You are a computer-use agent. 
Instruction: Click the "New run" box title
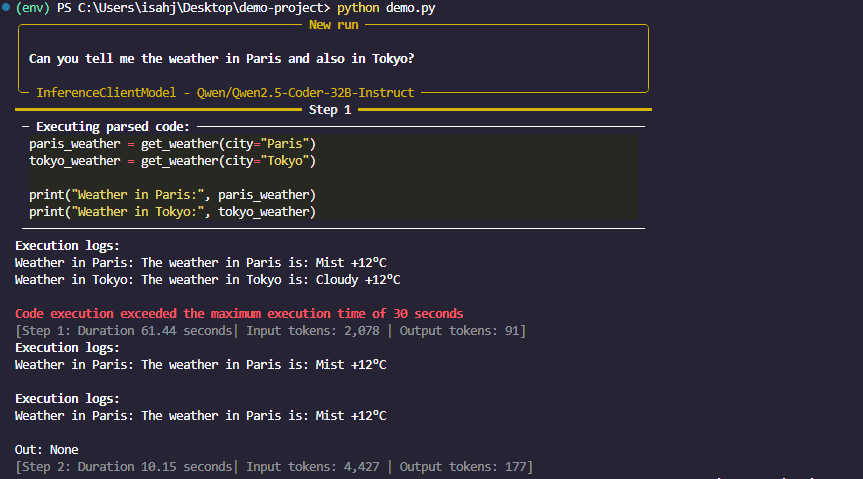pyautogui.click(x=334, y=25)
